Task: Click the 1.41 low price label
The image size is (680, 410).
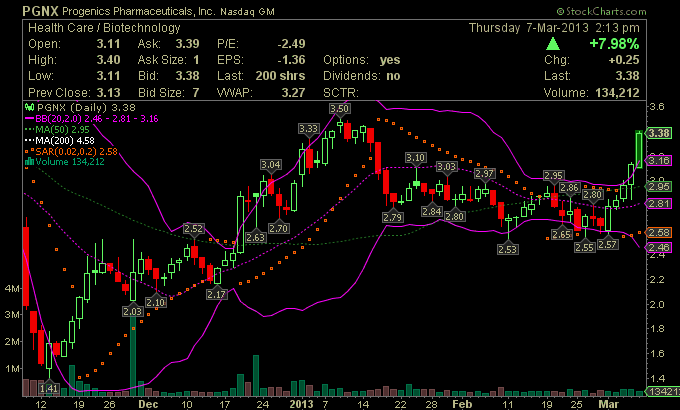Action: tap(49, 387)
